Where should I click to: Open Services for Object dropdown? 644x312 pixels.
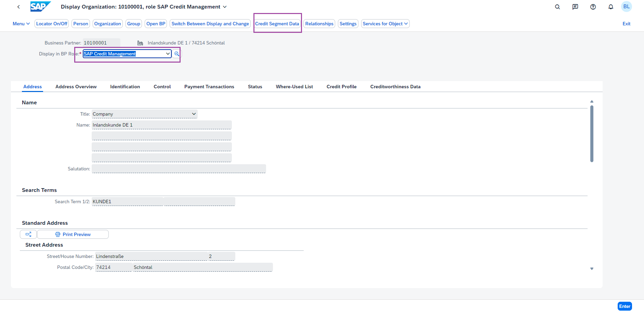pos(385,24)
